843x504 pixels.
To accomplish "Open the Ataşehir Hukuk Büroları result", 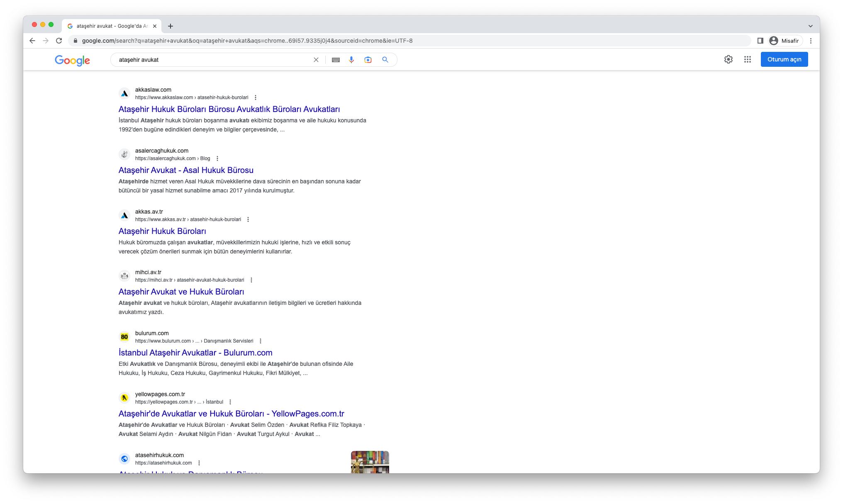I will coord(162,231).
